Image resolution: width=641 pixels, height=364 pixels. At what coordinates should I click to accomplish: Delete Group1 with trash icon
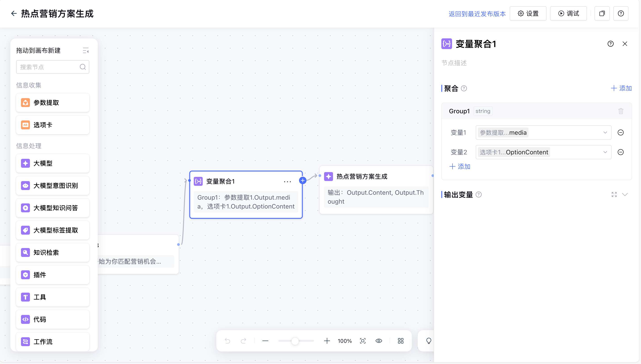(x=621, y=111)
